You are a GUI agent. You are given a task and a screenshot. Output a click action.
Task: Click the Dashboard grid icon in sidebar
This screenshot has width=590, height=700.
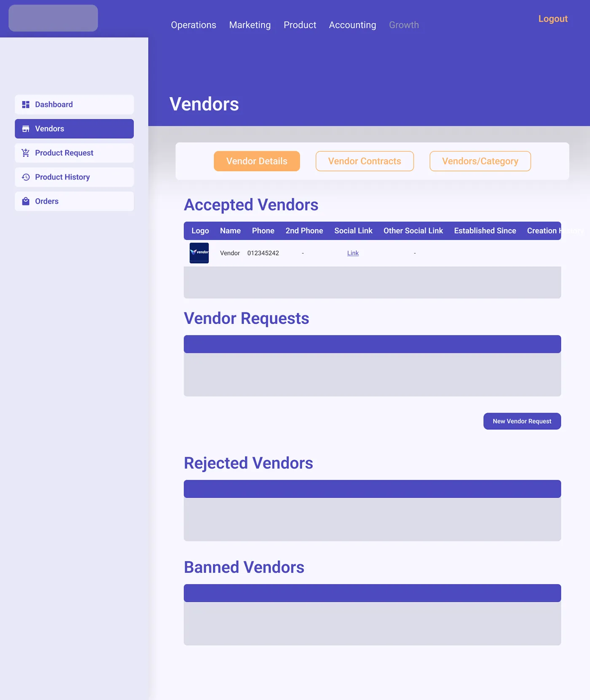[26, 105]
